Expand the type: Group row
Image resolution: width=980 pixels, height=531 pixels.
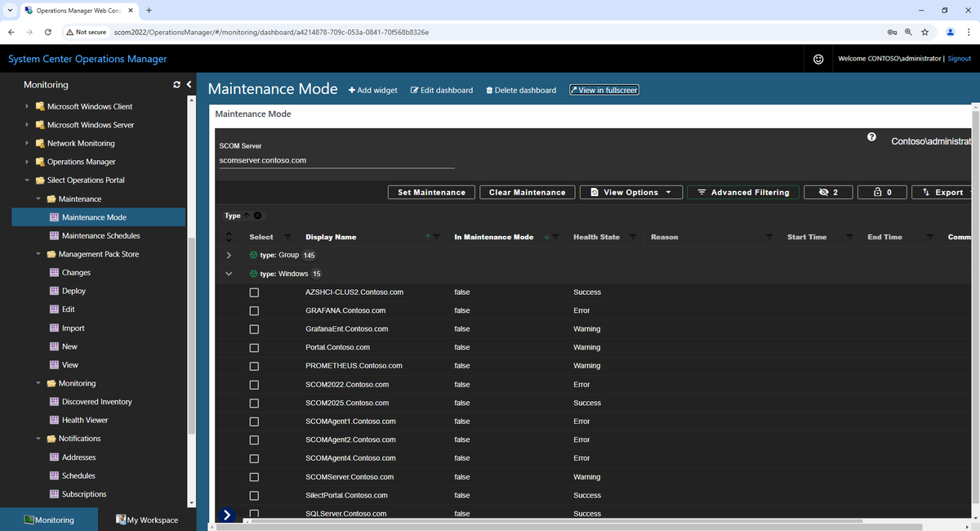(x=229, y=255)
